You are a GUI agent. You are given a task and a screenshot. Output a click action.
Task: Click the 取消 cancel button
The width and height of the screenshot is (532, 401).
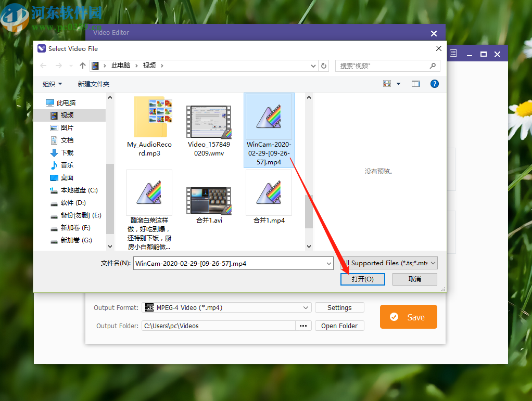coord(414,279)
